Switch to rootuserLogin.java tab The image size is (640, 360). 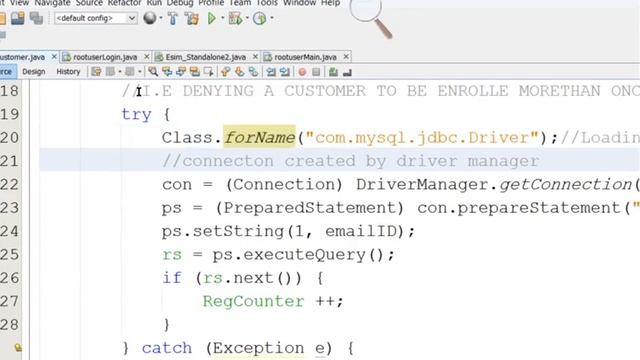[x=104, y=57]
